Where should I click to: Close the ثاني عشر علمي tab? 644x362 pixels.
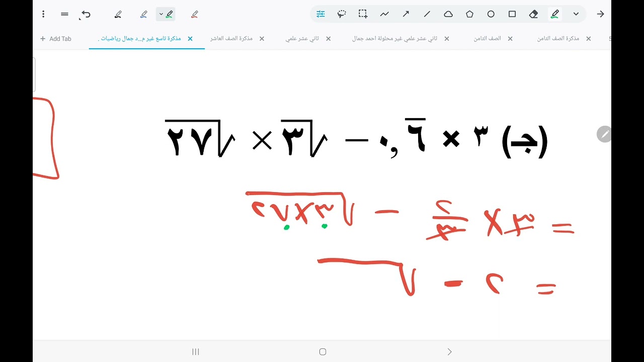329,39
